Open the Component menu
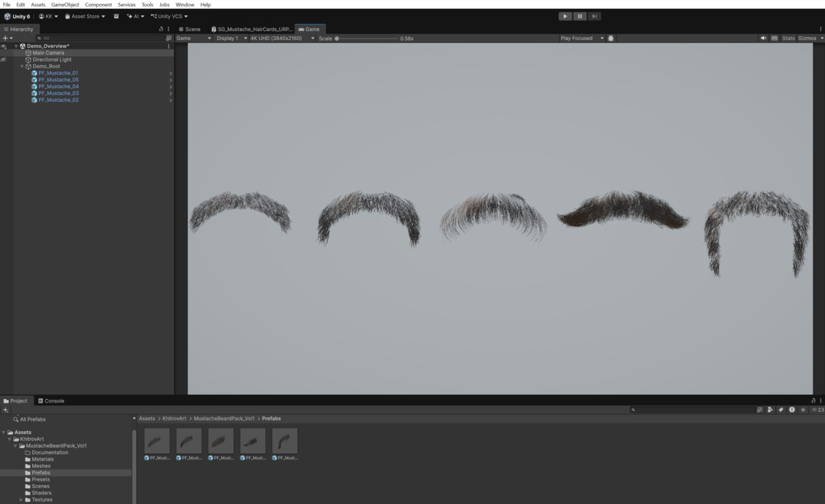The image size is (825, 504). tap(98, 4)
